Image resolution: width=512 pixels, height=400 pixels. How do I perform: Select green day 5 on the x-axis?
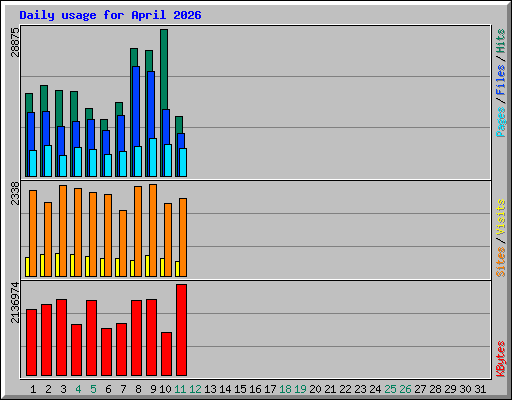click(93, 389)
